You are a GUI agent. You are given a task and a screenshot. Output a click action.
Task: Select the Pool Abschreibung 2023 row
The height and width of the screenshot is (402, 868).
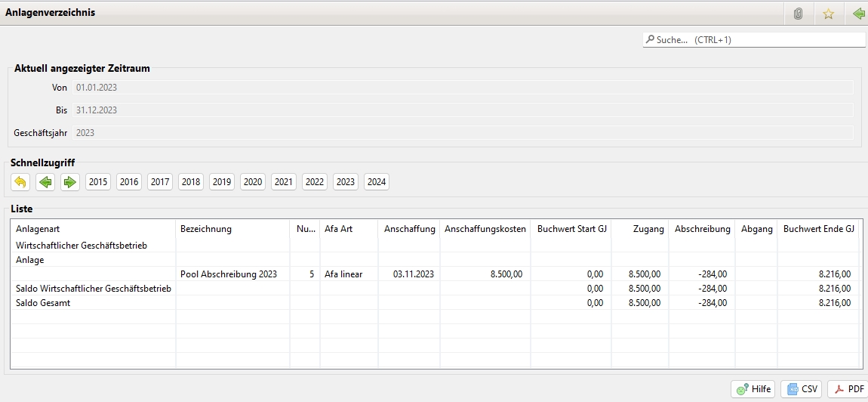coord(229,274)
